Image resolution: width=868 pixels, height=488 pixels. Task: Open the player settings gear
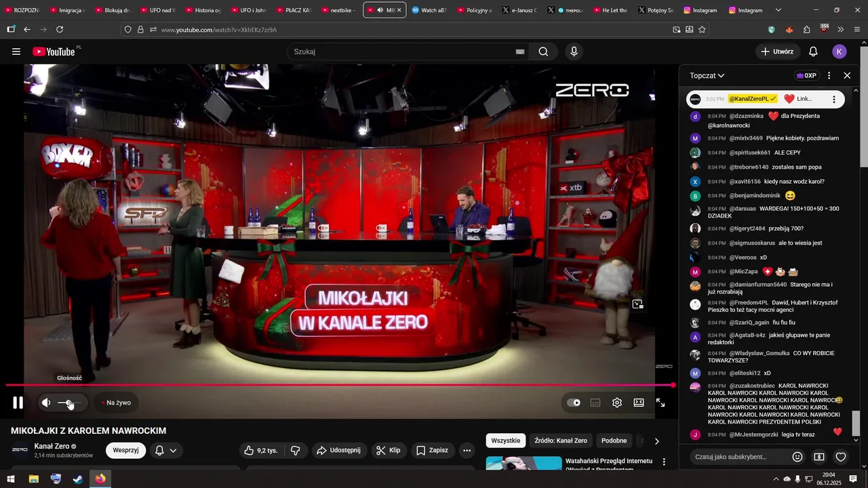pos(617,403)
